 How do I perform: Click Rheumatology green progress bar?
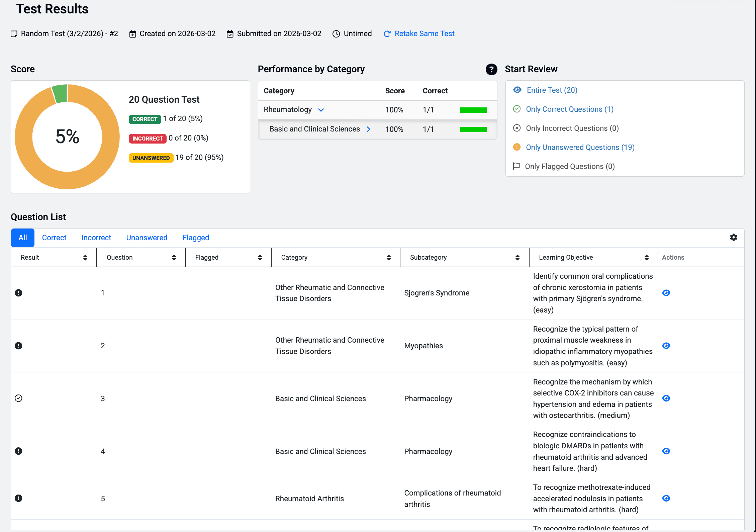pos(473,110)
